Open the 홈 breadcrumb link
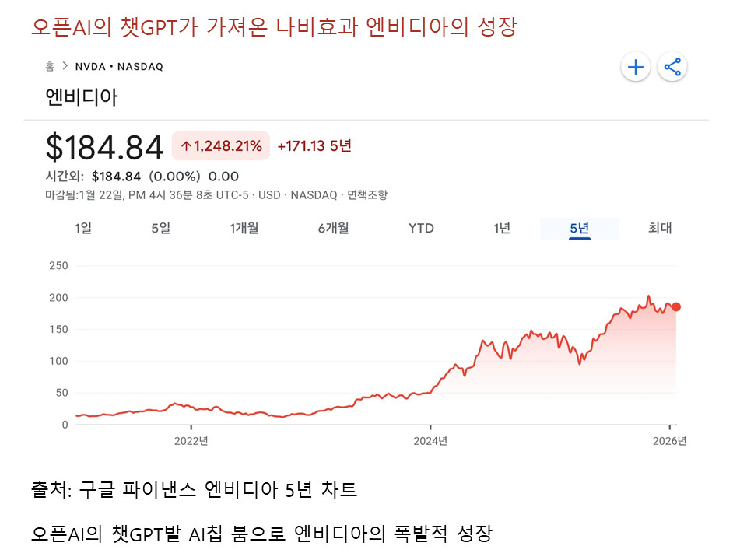 click(50, 67)
